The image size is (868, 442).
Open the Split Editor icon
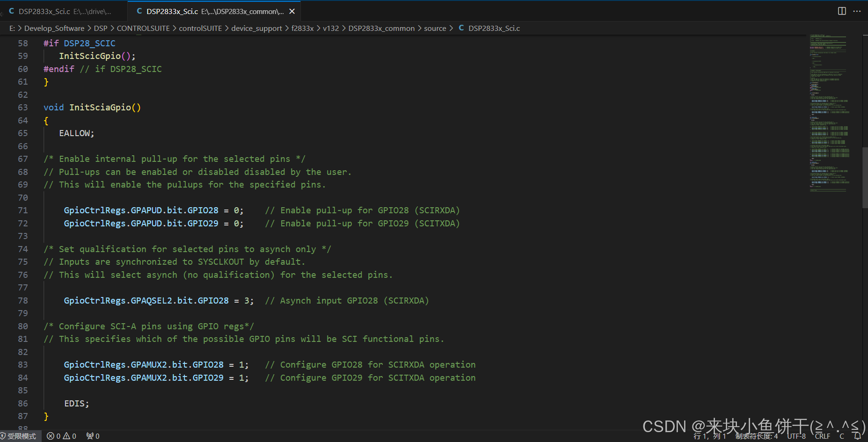coord(841,11)
